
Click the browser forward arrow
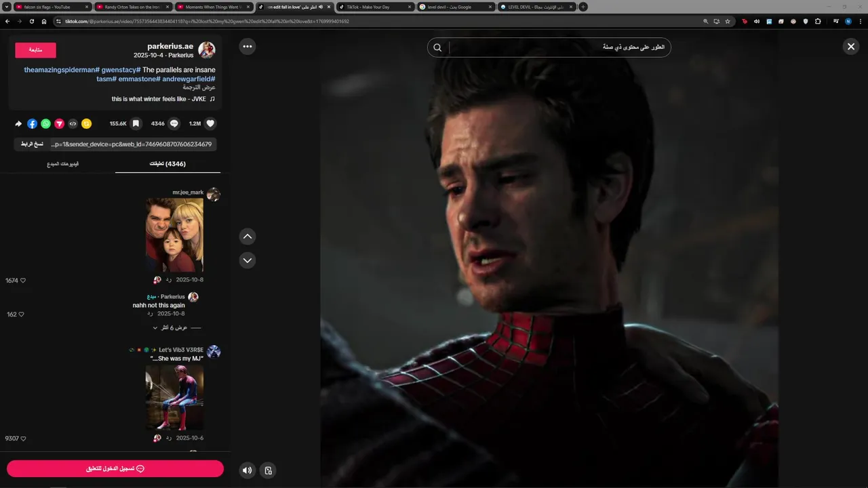(20, 21)
